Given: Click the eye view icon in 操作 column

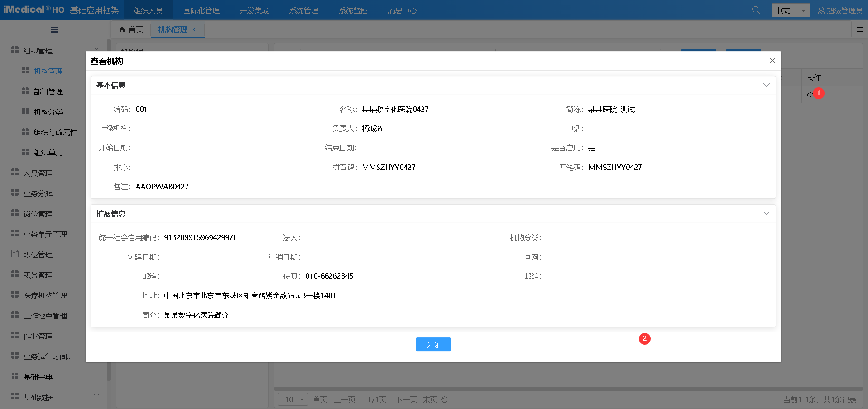Looking at the screenshot, I should coord(810,95).
